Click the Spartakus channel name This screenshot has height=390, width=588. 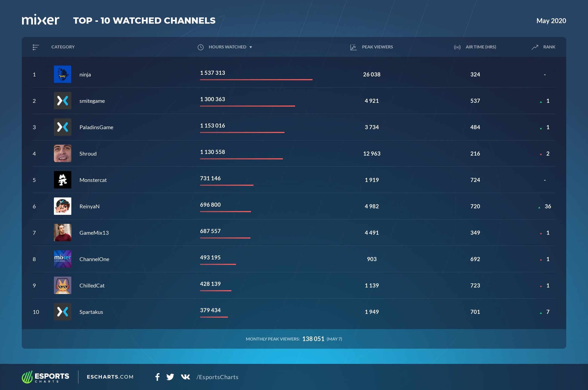[91, 312]
